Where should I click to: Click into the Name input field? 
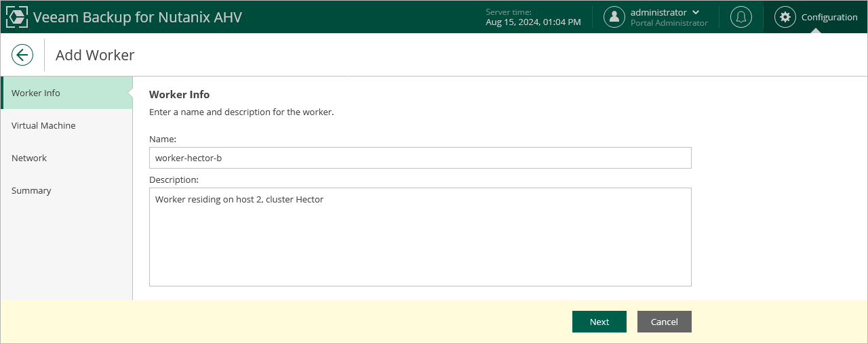420,158
